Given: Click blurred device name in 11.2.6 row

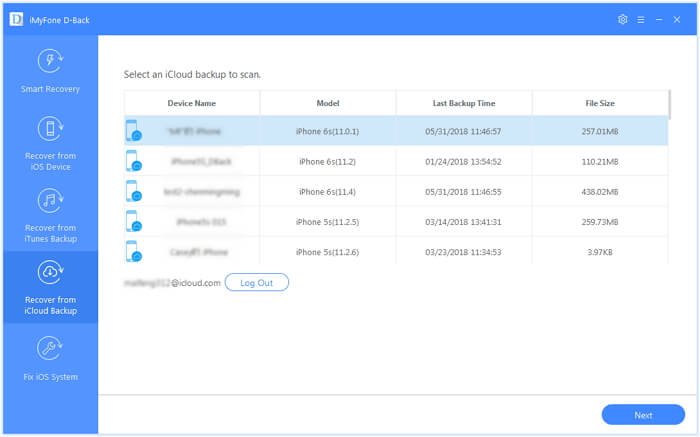Looking at the screenshot, I should click(199, 252).
